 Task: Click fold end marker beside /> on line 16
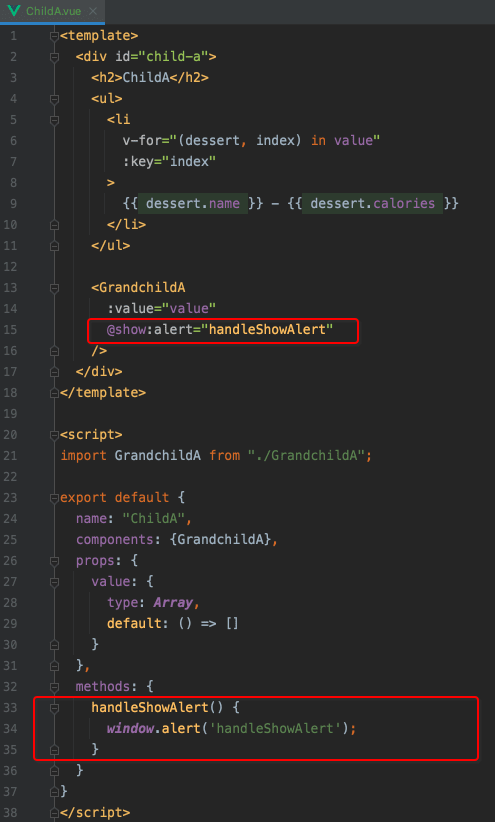pyautogui.click(x=54, y=351)
